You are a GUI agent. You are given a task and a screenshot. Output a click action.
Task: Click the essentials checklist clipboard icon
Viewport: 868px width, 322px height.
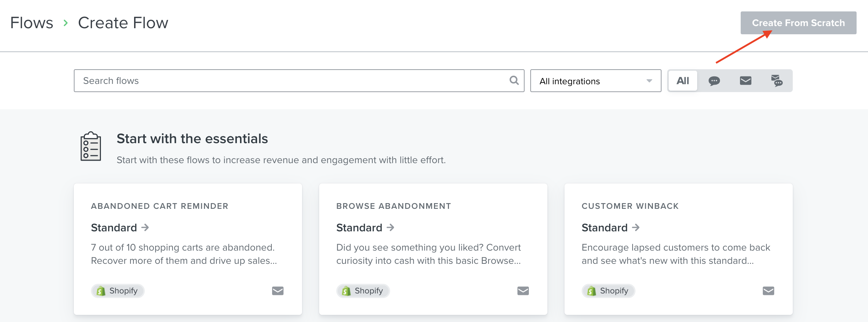[x=91, y=146]
